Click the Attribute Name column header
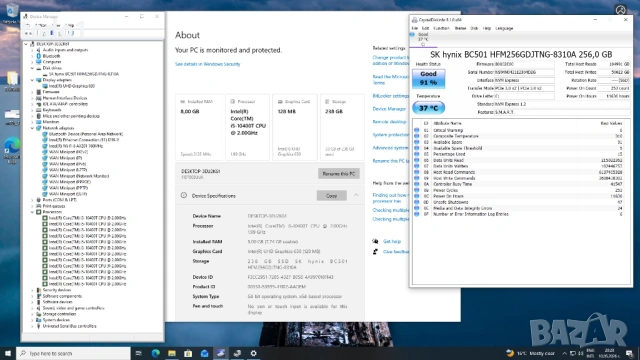Viewport: 640px width, 360px height. [447, 123]
